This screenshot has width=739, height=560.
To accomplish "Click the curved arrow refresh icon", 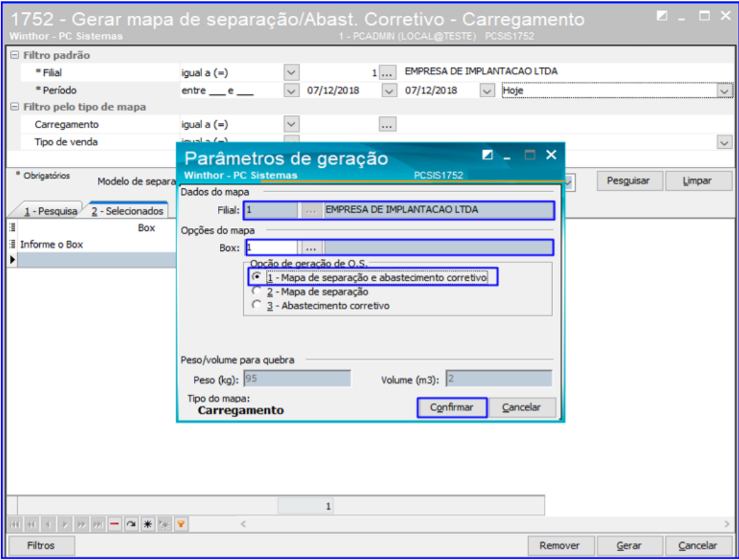I will [x=131, y=525].
